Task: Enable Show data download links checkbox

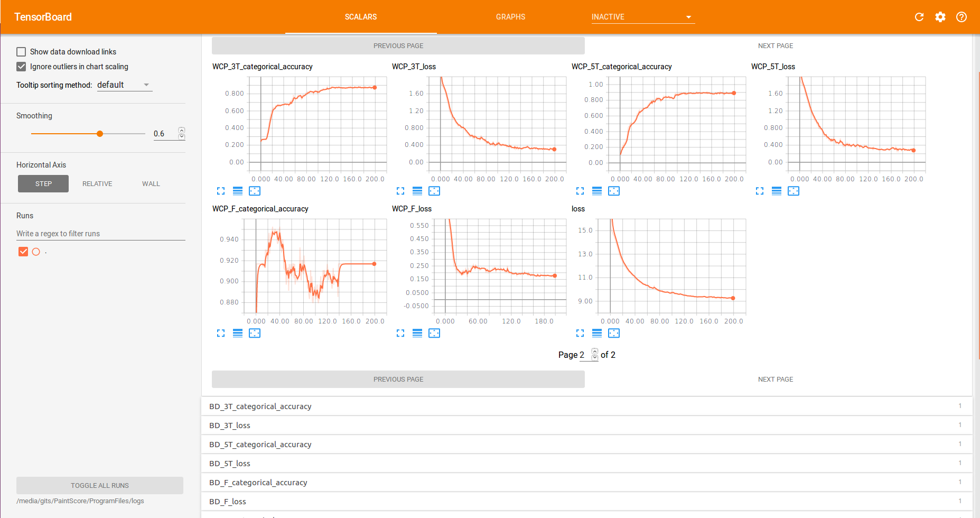Action: (21, 52)
